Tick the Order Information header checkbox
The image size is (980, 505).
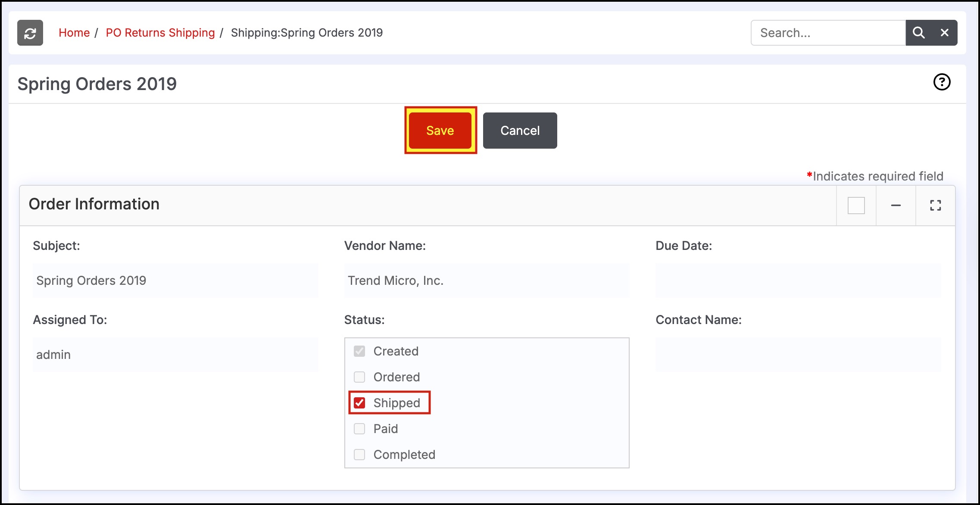(x=856, y=206)
